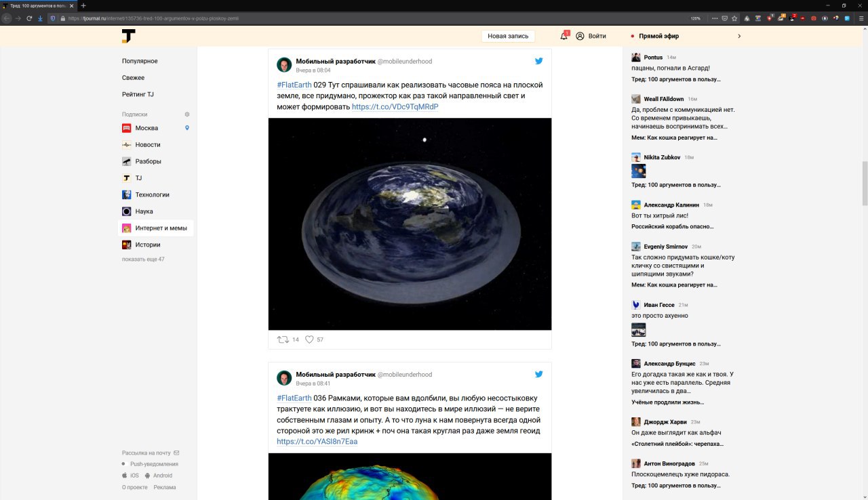Bookmark this page with the star icon

pos(734,18)
